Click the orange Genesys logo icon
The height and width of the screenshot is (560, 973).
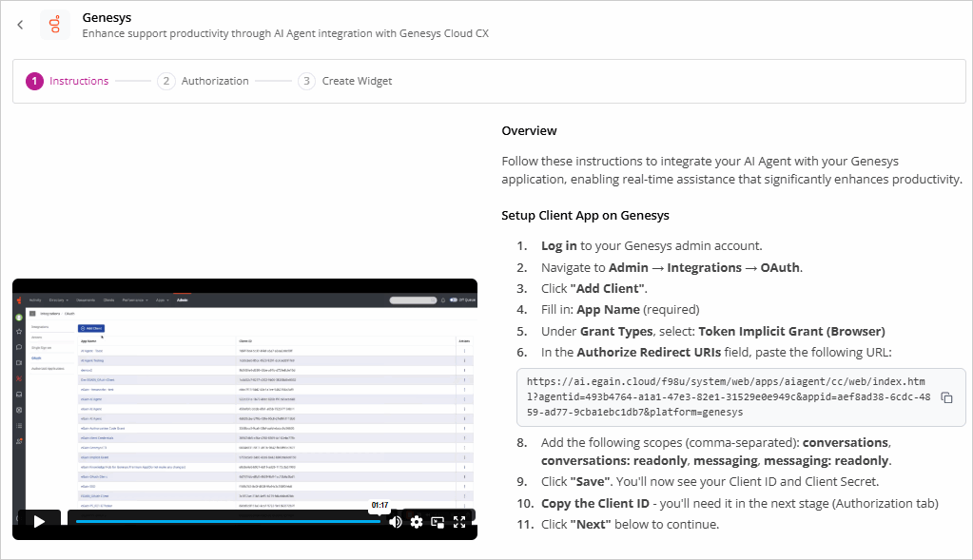[55, 25]
